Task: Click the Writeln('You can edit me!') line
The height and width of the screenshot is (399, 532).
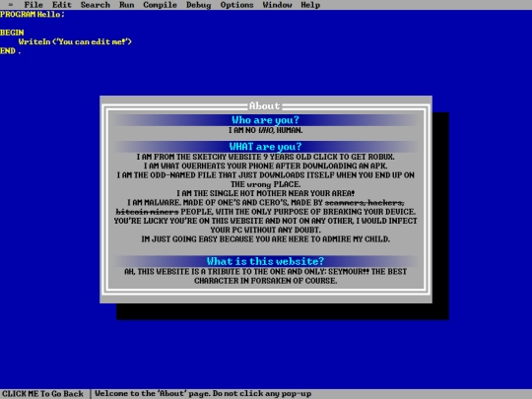Action: pyautogui.click(x=75, y=41)
